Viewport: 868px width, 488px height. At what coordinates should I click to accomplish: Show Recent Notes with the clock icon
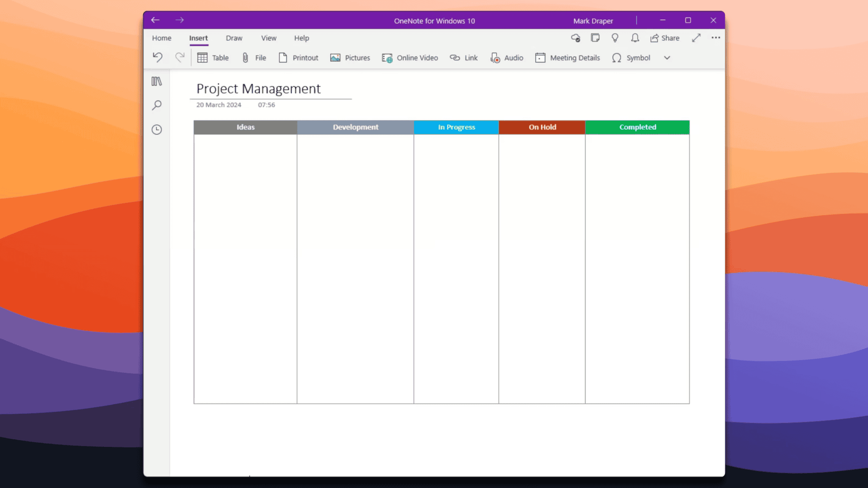coord(156,130)
